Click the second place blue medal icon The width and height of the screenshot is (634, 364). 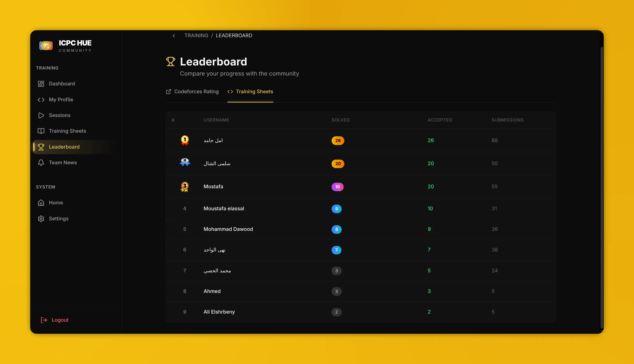pyautogui.click(x=185, y=162)
